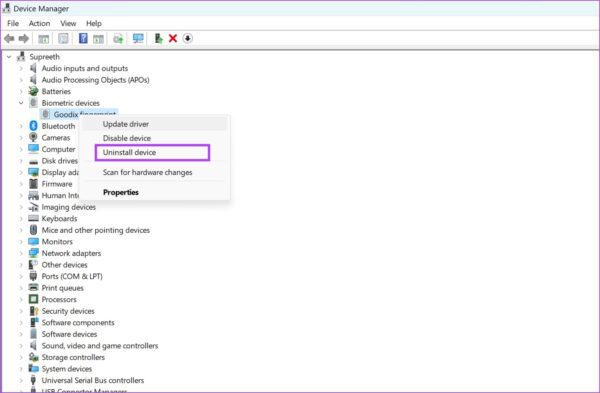Collapse the Biometric devices category
Image resolution: width=600 pixels, height=393 pixels.
coord(21,103)
